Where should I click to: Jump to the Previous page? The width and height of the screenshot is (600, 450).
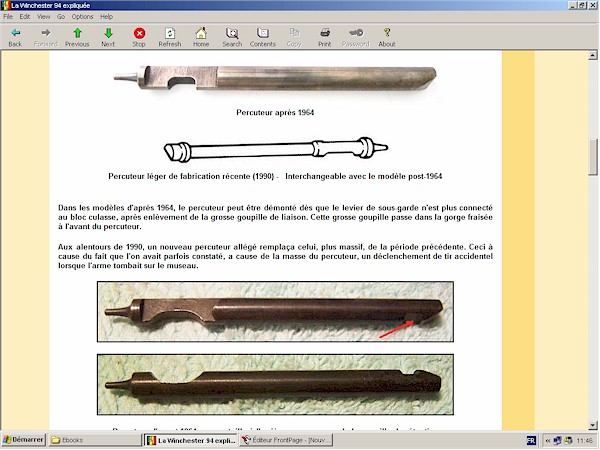click(77, 37)
